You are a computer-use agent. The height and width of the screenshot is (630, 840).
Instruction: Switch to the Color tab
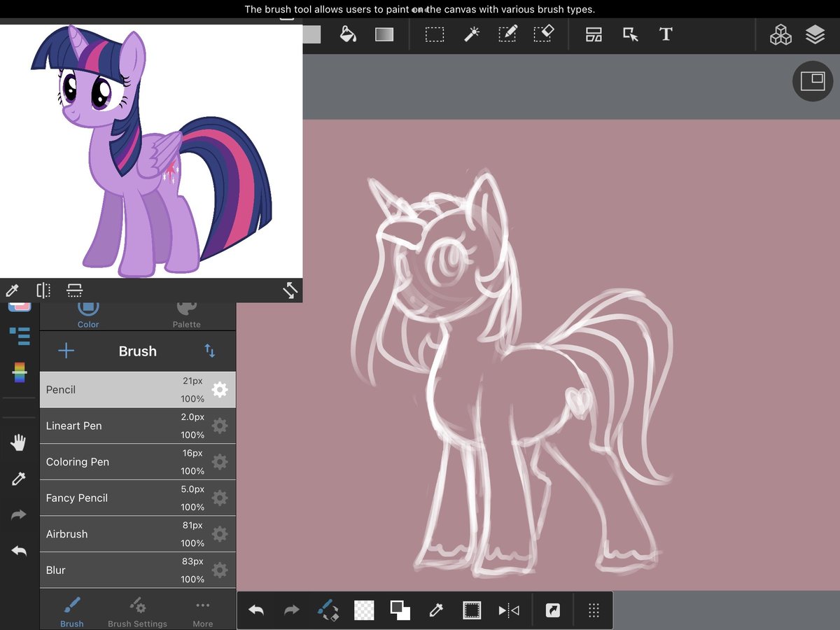point(88,316)
